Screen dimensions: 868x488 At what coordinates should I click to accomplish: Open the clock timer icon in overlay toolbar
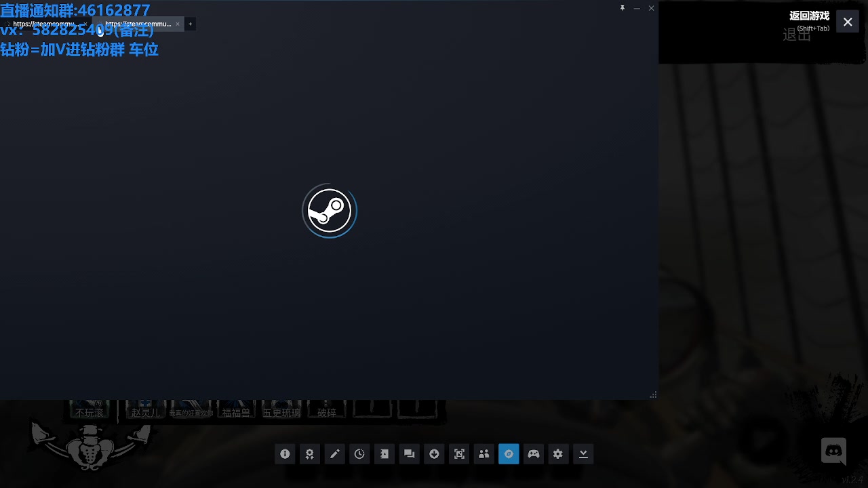point(359,454)
